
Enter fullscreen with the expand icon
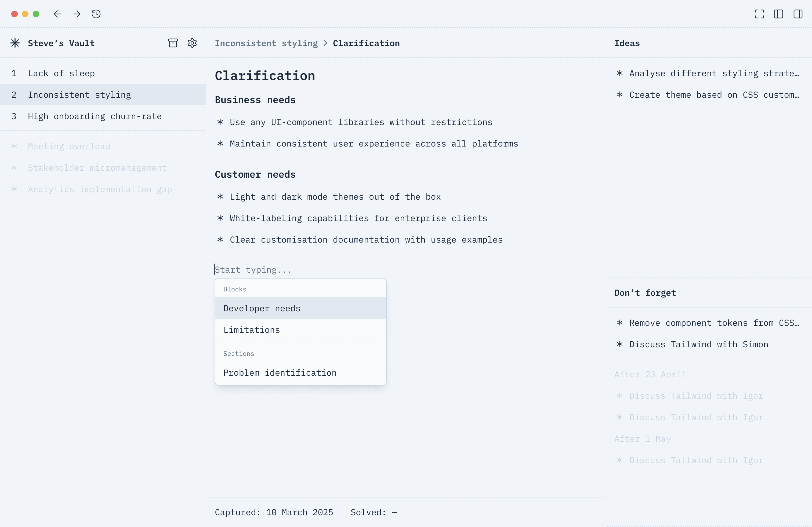click(x=759, y=14)
